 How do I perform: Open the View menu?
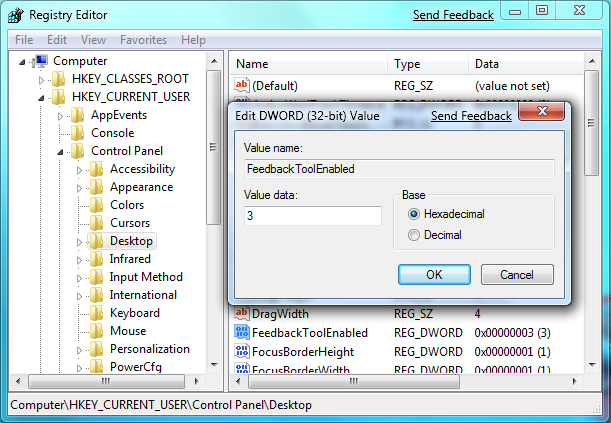[x=94, y=40]
